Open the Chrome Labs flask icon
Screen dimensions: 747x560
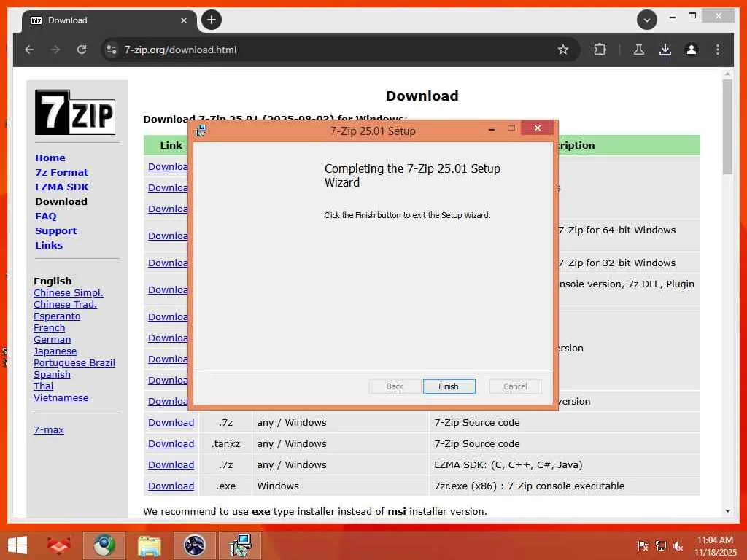click(639, 50)
